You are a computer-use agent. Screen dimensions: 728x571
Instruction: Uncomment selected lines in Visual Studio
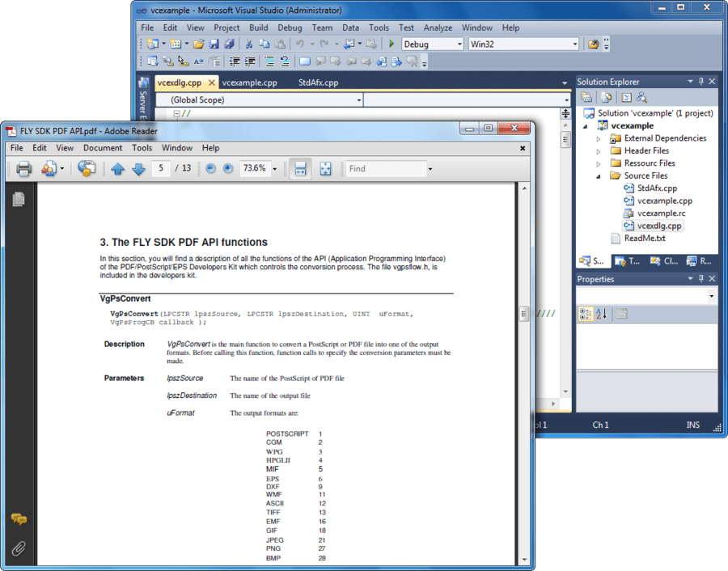pyautogui.click(x=285, y=61)
